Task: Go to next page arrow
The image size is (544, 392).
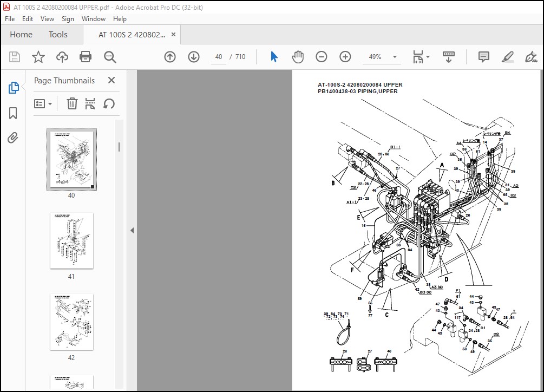Action: tap(194, 57)
